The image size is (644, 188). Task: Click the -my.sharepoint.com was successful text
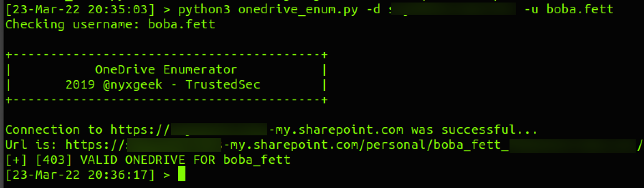(x=403, y=130)
